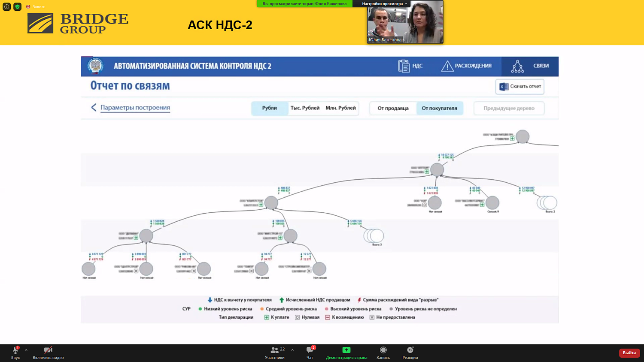Switch units to Млн. Рублей

pos(340,108)
